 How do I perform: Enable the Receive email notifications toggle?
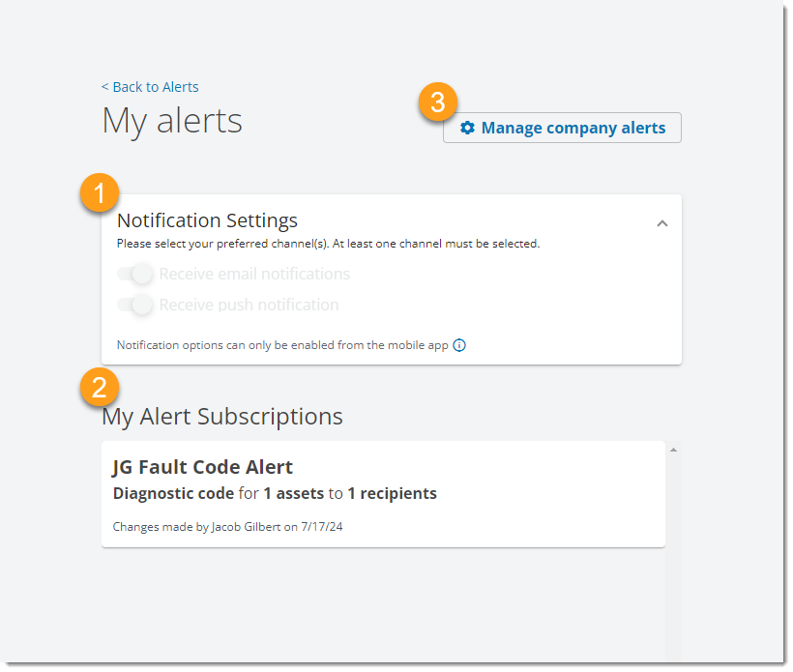click(136, 274)
